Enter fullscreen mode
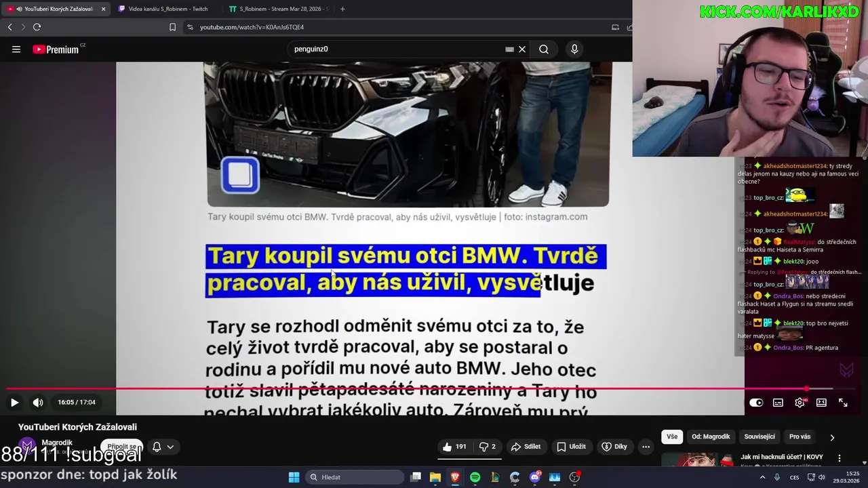868x488 pixels. [843, 403]
